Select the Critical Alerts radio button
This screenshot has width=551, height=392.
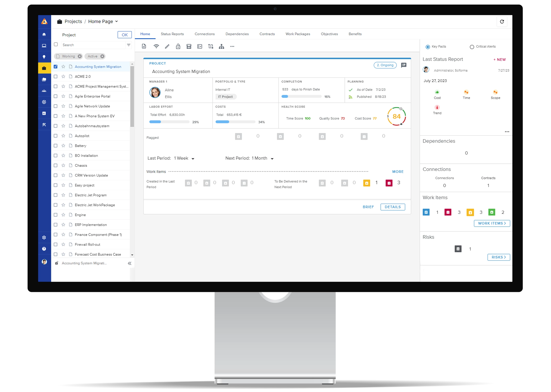pos(472,47)
